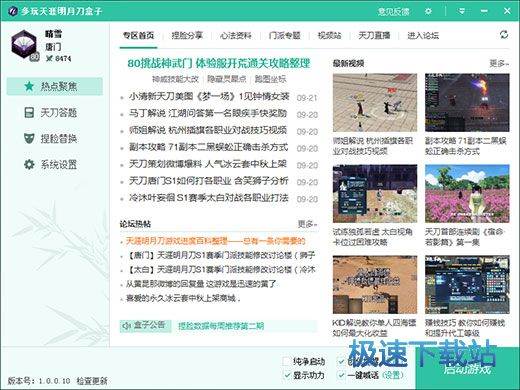Open forum post 【太白】天涯明月刀S1赛季门派技能修改讨论楼
520x390 pixels.
coord(222,269)
